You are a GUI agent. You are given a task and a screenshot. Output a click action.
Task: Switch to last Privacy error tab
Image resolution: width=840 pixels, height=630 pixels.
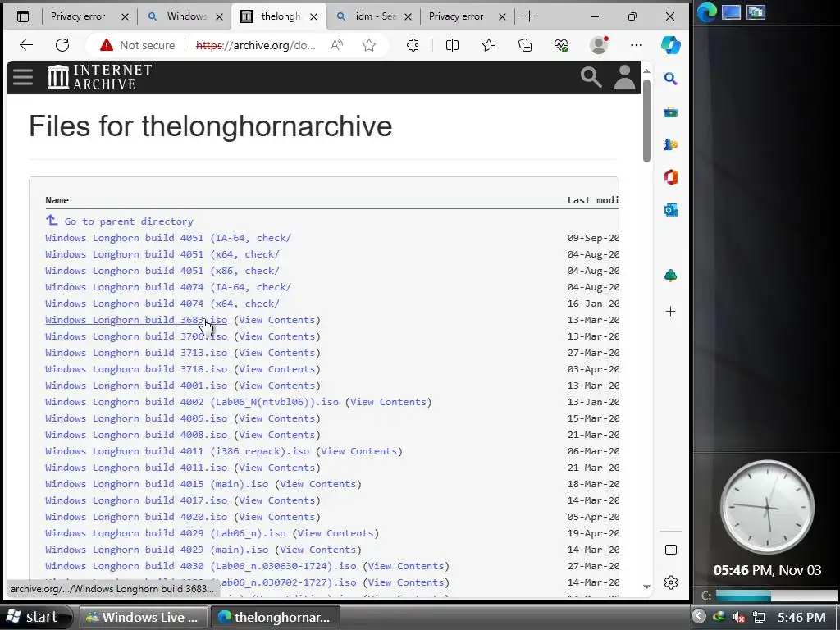click(x=456, y=16)
